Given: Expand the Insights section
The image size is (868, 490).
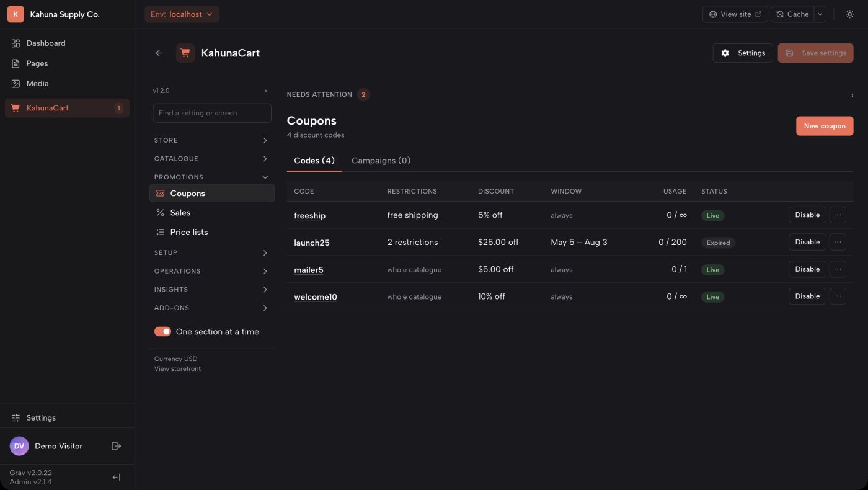Looking at the screenshot, I should (212, 290).
